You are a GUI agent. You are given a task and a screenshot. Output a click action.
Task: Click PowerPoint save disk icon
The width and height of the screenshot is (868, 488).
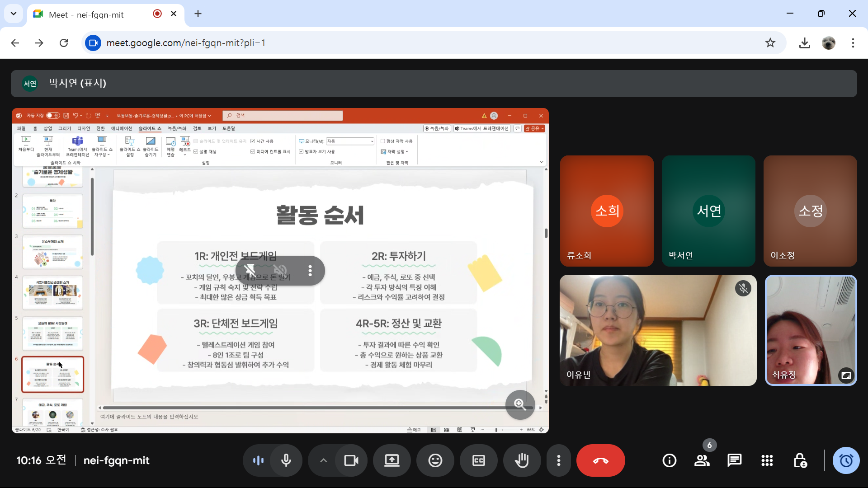[x=66, y=116]
